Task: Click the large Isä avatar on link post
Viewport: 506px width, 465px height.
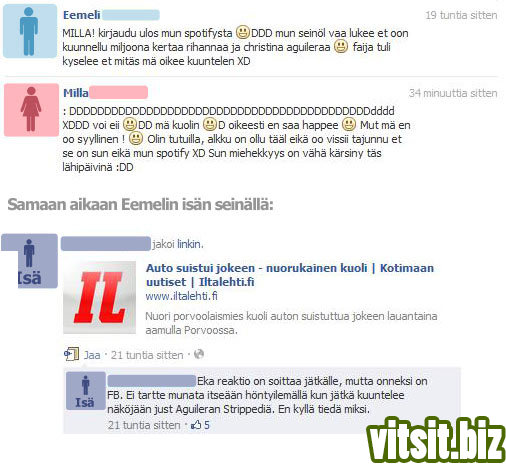Action: click(29, 261)
